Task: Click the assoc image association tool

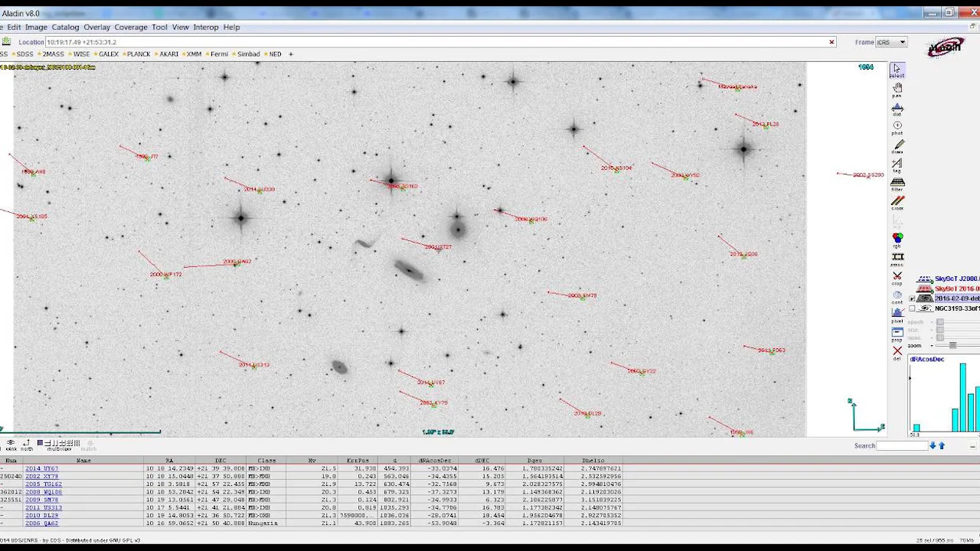Action: point(897,259)
